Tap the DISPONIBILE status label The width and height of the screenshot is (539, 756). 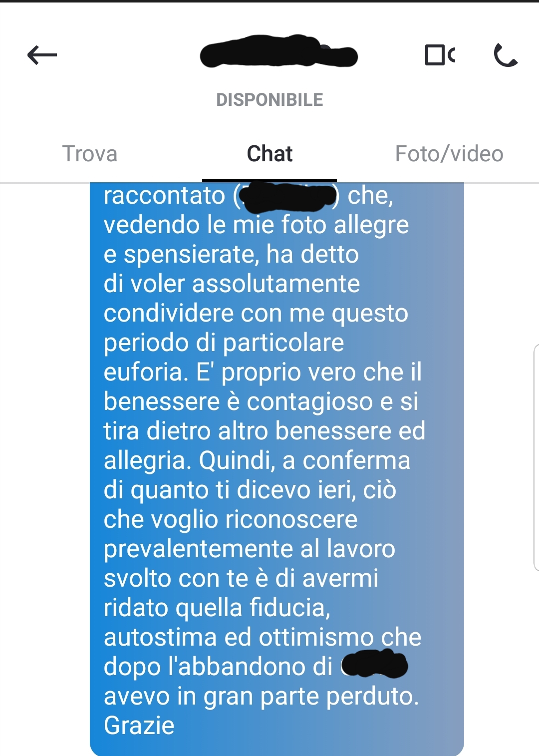269,100
